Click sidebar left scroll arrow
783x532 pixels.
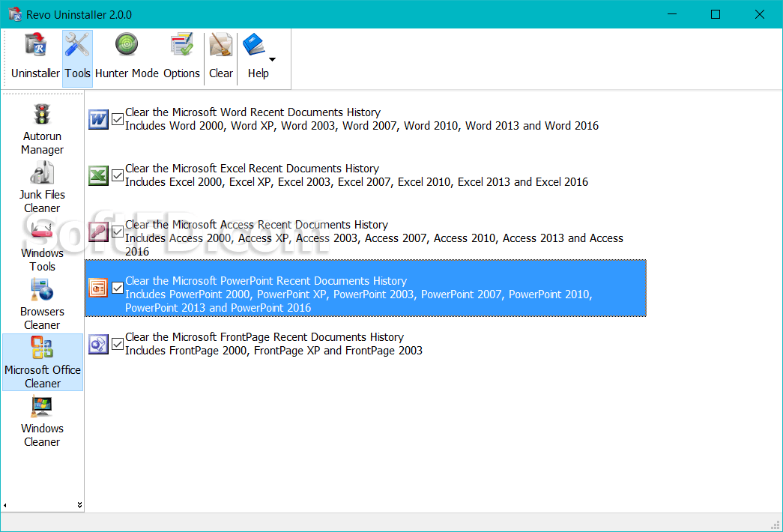[5, 506]
